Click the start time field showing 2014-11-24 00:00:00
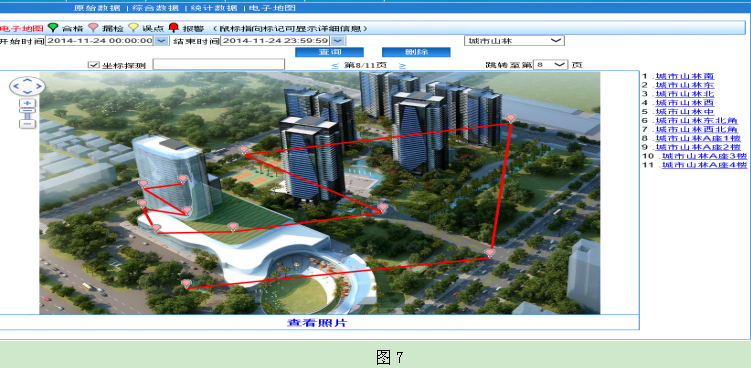This screenshot has width=751, height=368. click(x=100, y=41)
